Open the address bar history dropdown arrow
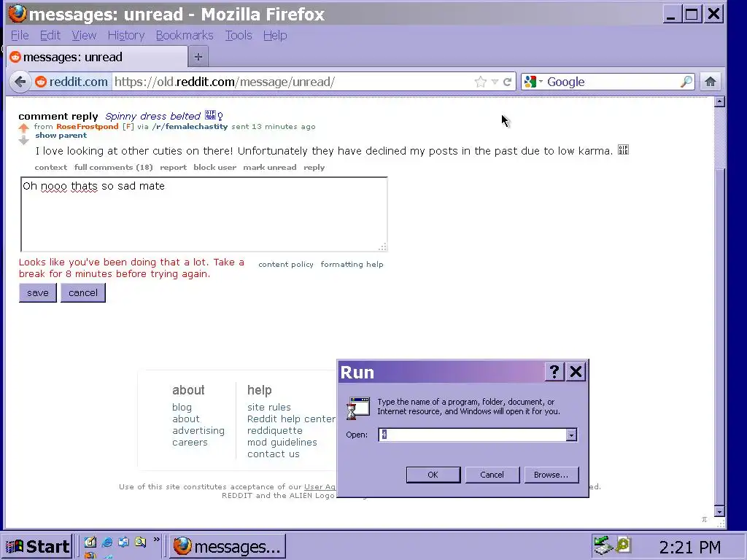This screenshot has height=560, width=747. coord(495,82)
